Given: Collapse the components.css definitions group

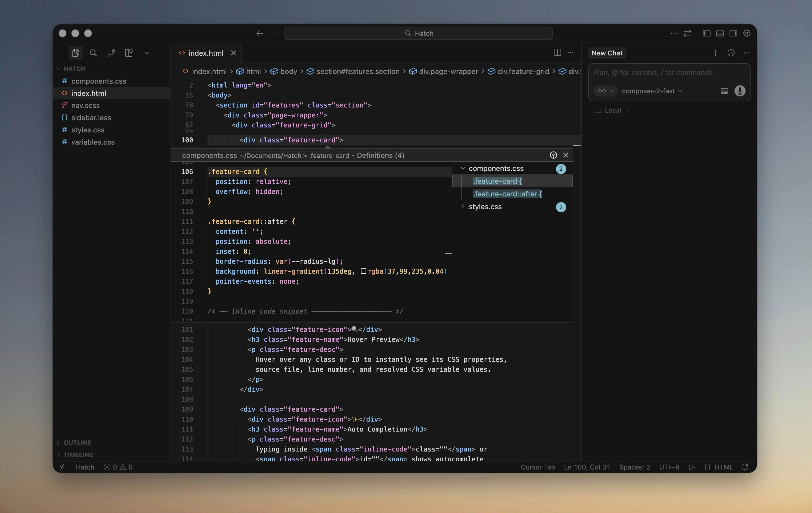Looking at the screenshot, I should (463, 168).
